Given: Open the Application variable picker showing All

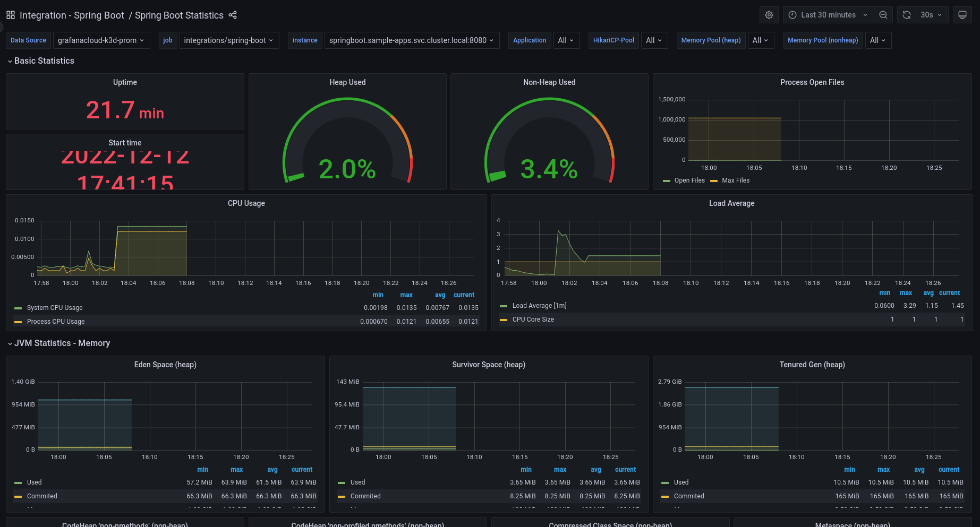Looking at the screenshot, I should coord(566,40).
